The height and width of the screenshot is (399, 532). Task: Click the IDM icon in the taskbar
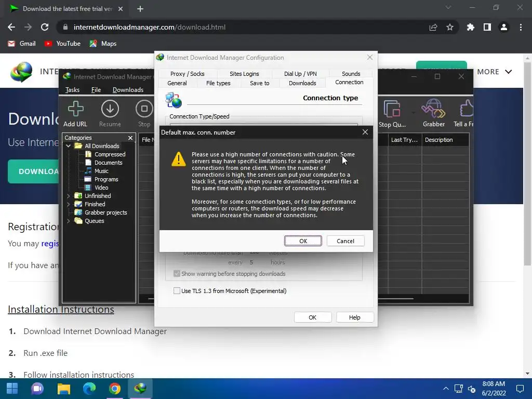(x=140, y=389)
